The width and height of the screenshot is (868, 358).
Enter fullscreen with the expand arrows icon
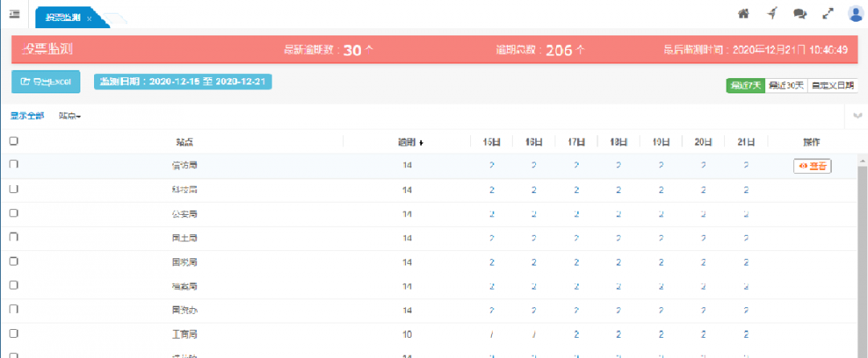pos(828,14)
